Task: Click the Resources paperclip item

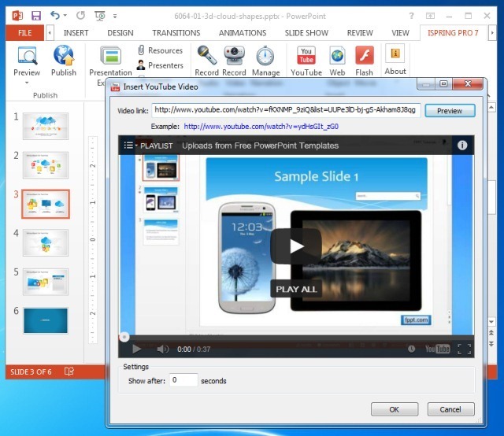Action: 160,50
